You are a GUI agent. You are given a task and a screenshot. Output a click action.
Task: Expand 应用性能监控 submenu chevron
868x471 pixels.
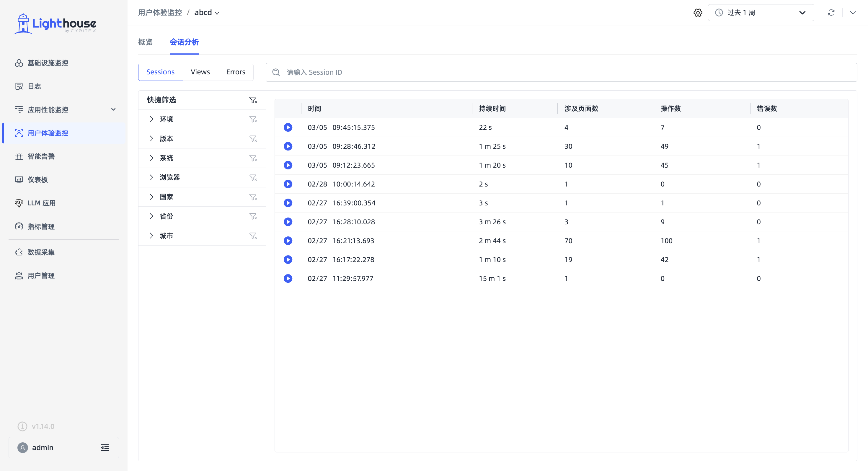coord(114,109)
